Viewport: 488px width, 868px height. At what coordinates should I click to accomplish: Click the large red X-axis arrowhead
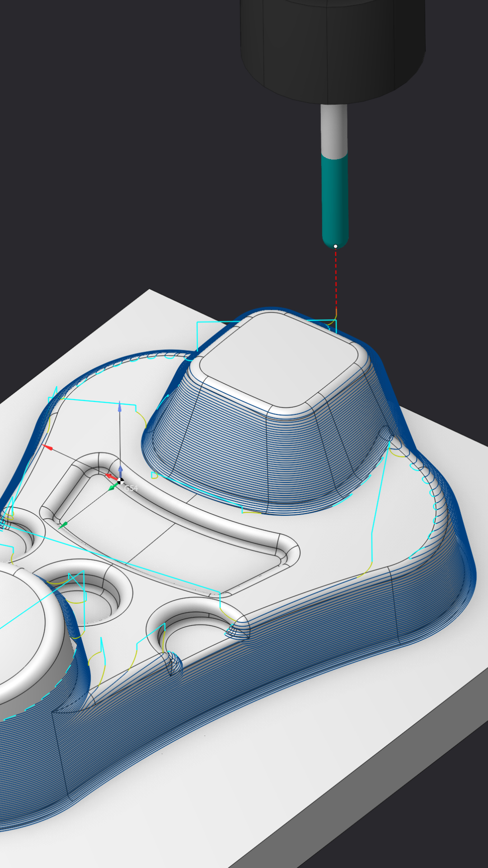click(47, 447)
